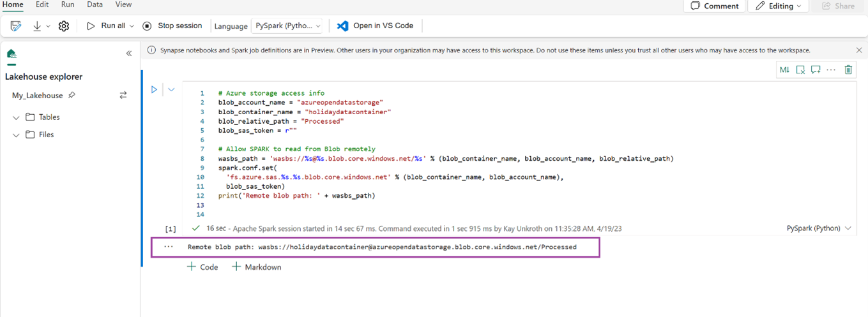Image resolution: width=868 pixels, height=317 pixels.
Task: Click Open in VS Code
Action: point(376,26)
